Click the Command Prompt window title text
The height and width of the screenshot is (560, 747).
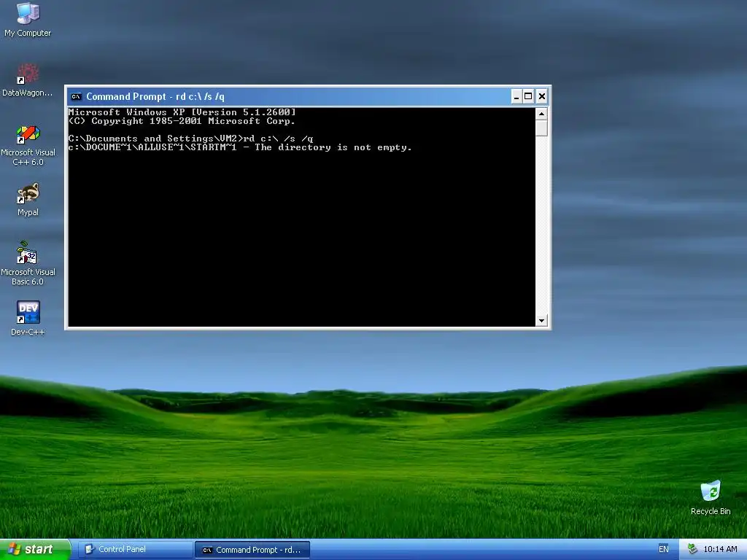click(x=155, y=97)
